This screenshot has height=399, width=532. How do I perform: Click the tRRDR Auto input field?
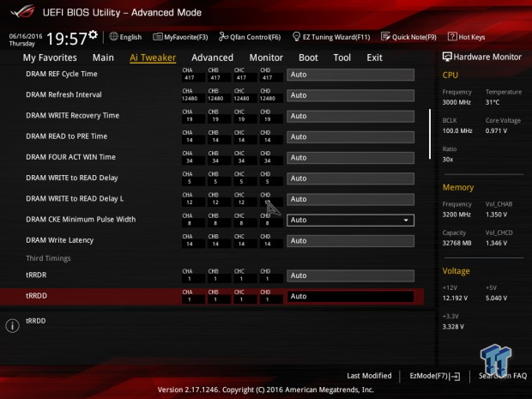point(350,275)
